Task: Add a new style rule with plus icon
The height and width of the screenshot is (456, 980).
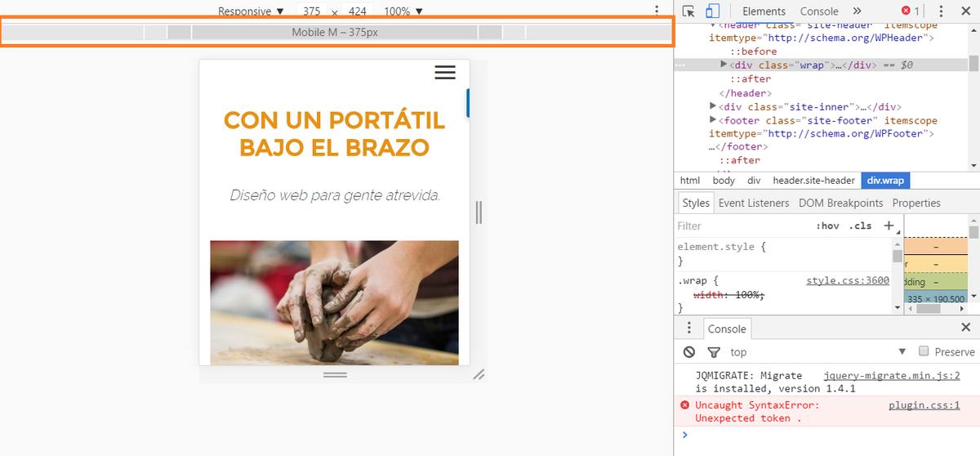Action: pyautogui.click(x=889, y=226)
